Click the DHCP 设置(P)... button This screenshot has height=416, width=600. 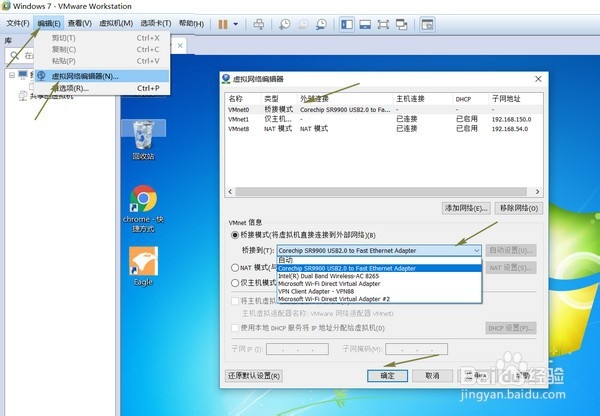pyautogui.click(x=511, y=328)
